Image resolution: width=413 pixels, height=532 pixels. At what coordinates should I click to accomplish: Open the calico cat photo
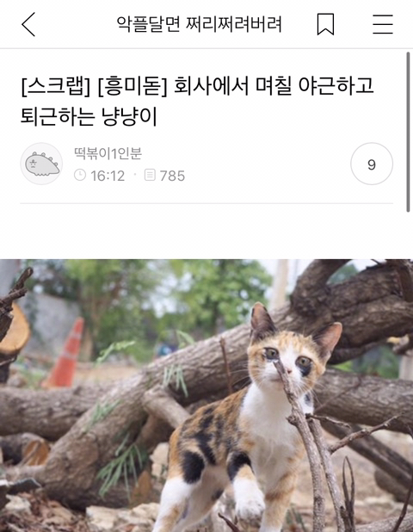pos(206,396)
